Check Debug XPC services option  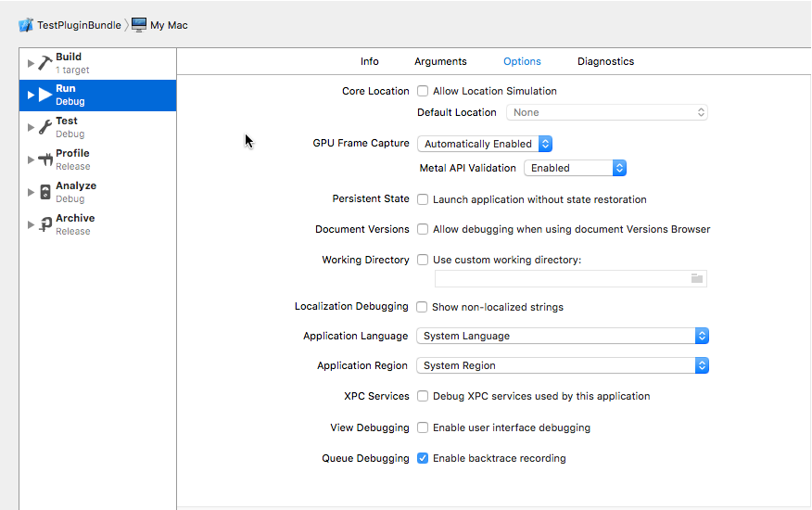click(x=423, y=396)
